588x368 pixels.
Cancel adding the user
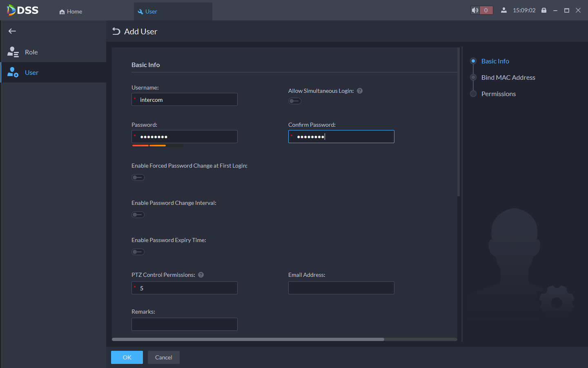[x=163, y=357]
